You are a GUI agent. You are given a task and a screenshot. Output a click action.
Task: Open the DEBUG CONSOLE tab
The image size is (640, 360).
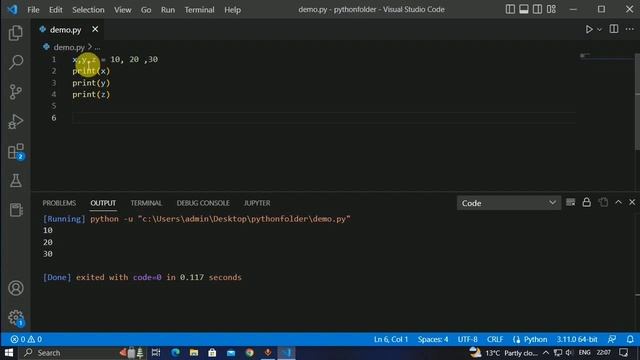(x=203, y=203)
